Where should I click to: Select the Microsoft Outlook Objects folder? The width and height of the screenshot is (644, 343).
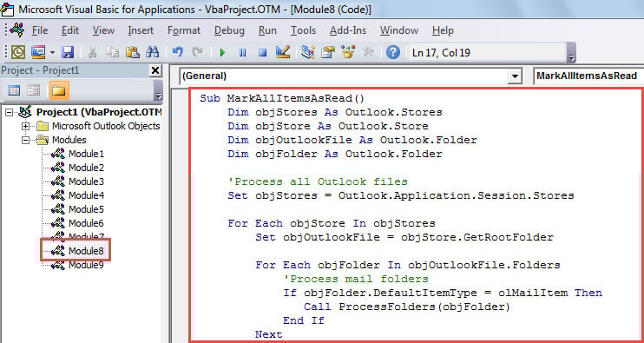106,126
